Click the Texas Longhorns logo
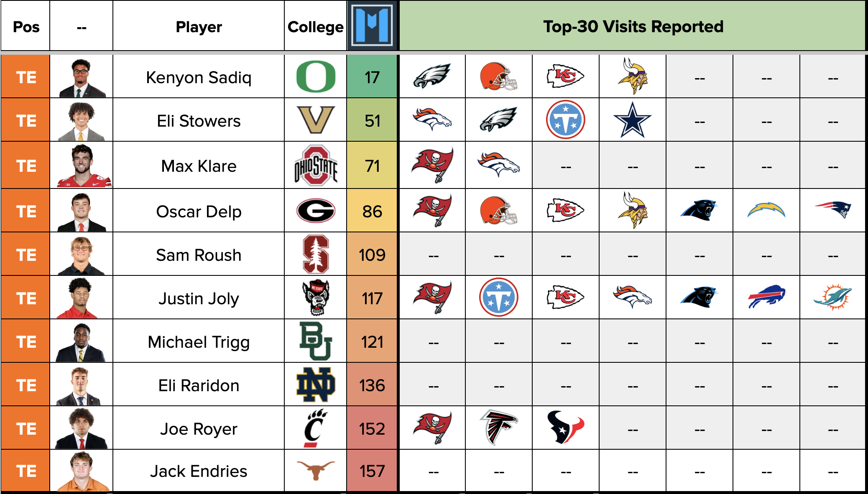Image resolution: width=868 pixels, height=494 pixels. coord(316,470)
